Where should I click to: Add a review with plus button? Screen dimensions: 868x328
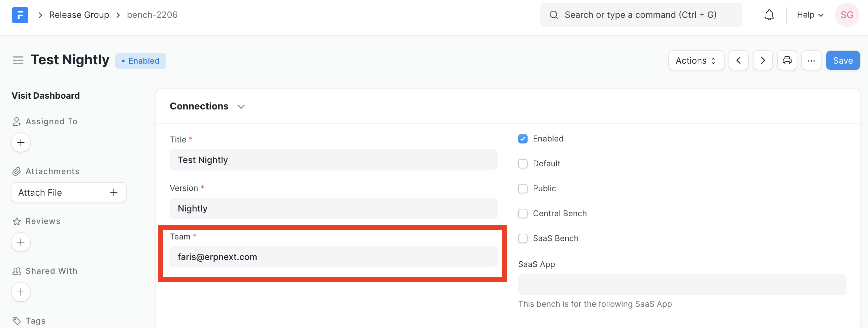[x=21, y=242]
